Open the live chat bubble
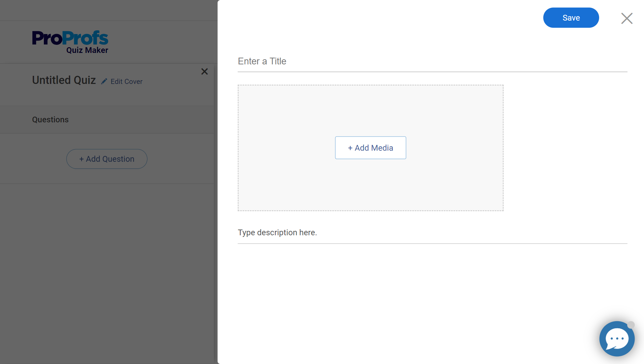This screenshot has width=644, height=364. [616, 339]
